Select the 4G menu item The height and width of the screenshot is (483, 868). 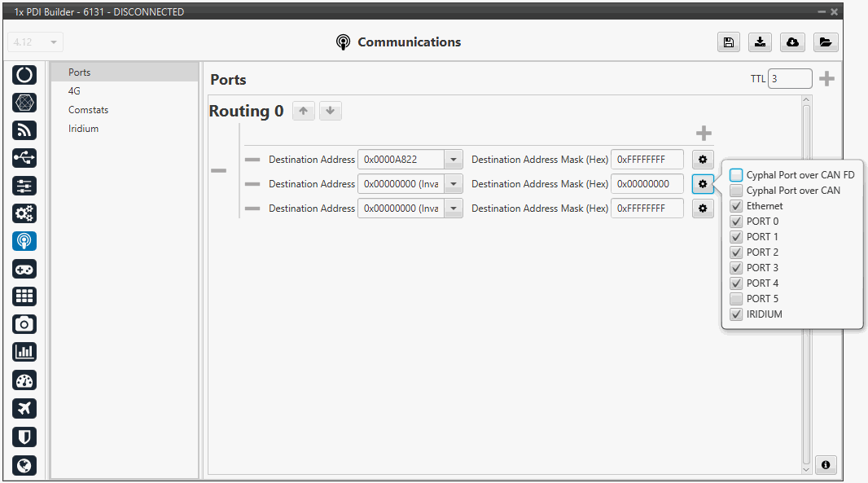74,91
